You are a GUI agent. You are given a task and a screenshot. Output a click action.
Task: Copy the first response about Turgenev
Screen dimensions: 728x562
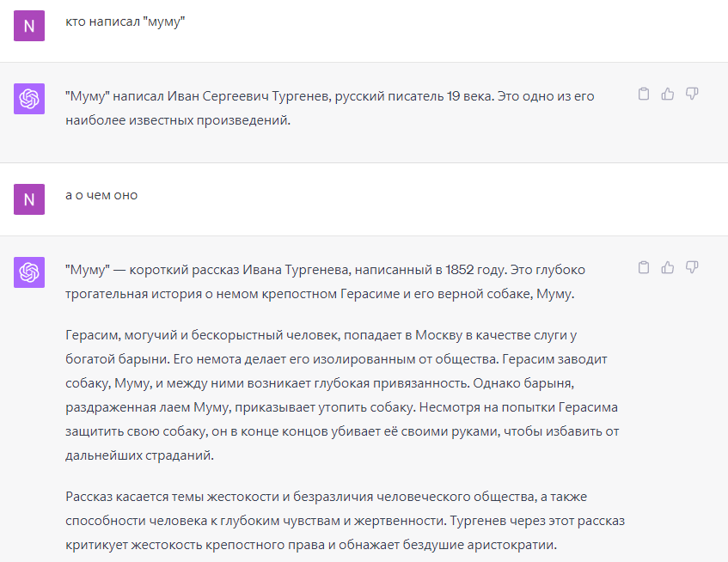(x=643, y=95)
